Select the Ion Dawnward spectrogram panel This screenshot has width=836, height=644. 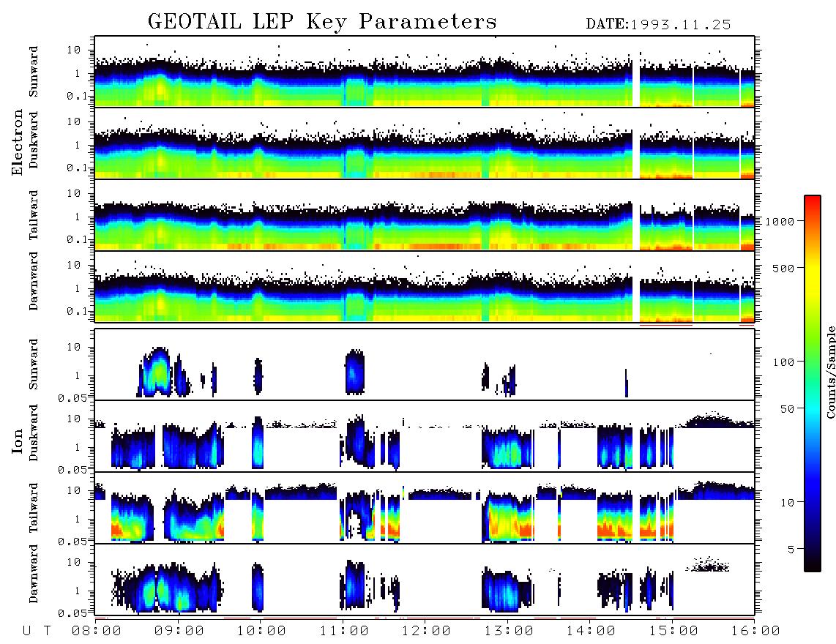point(425,580)
